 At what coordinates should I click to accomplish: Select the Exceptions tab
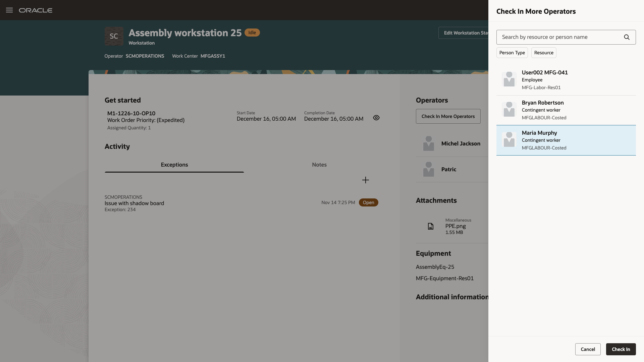[174, 165]
